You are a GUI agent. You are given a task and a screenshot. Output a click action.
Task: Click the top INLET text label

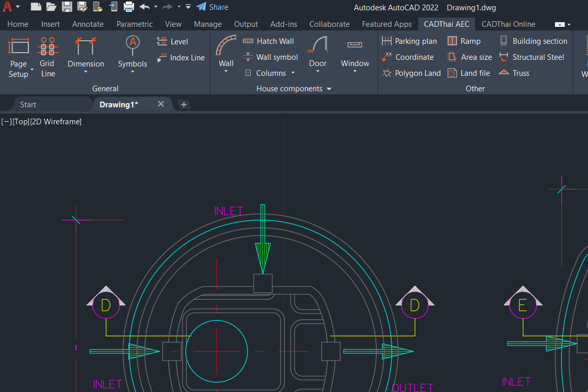228,211
